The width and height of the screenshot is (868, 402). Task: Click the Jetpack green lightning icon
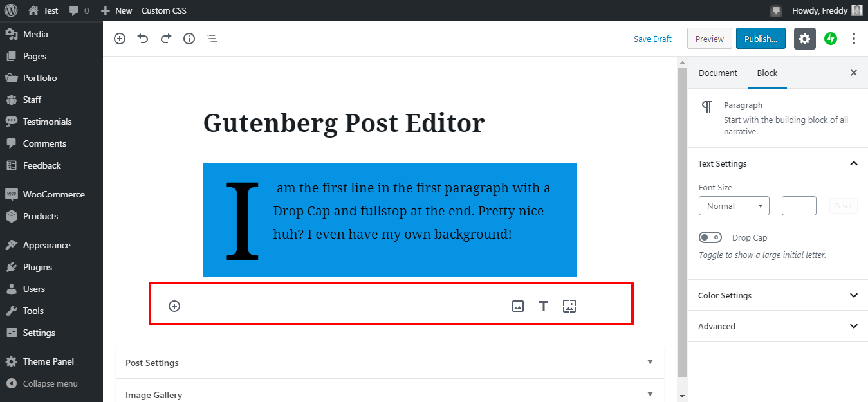(x=831, y=39)
